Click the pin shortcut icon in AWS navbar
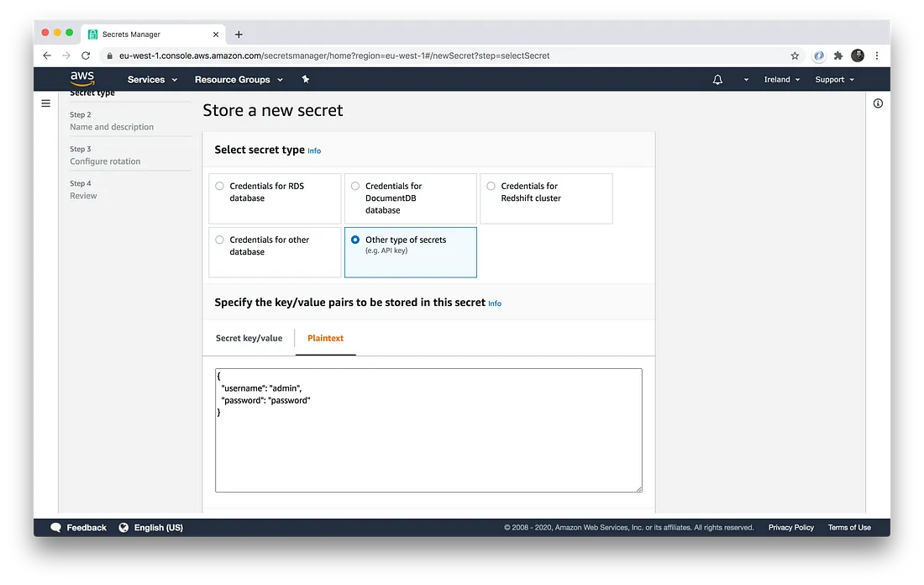Screen dimensions: 924x585 (x=305, y=79)
